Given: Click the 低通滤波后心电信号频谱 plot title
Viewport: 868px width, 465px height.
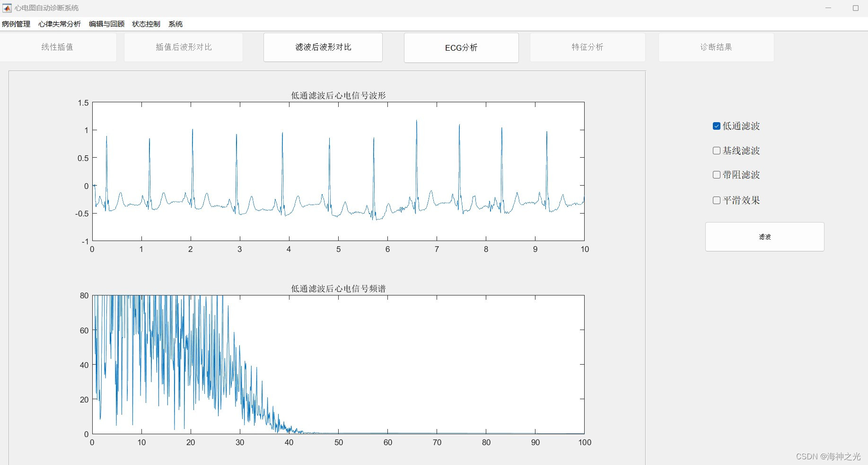Looking at the screenshot, I should click(x=338, y=289).
